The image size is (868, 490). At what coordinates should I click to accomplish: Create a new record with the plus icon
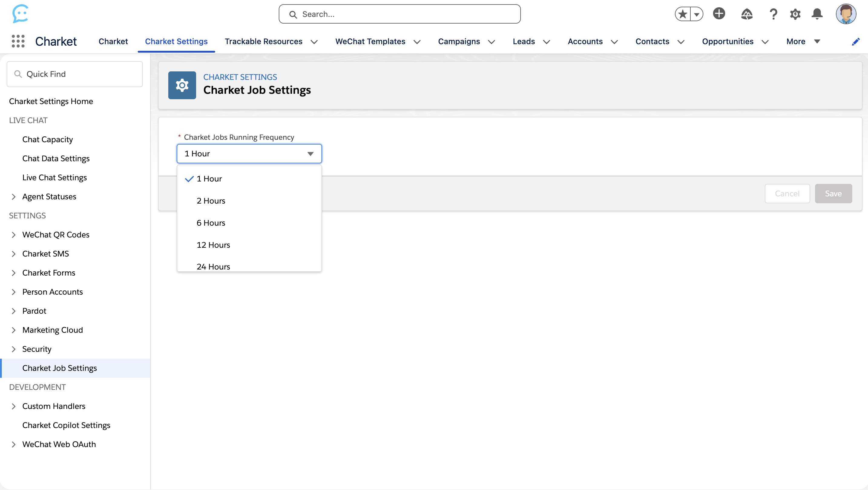tap(719, 14)
